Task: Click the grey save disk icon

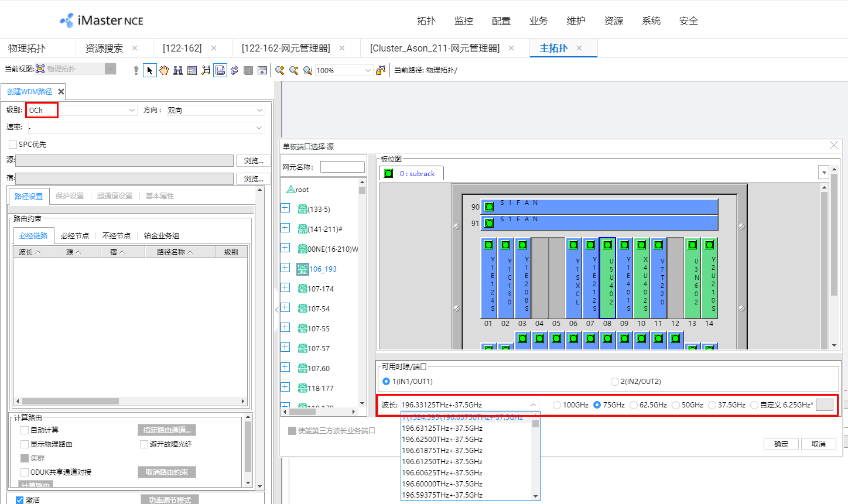Action: pos(248,70)
